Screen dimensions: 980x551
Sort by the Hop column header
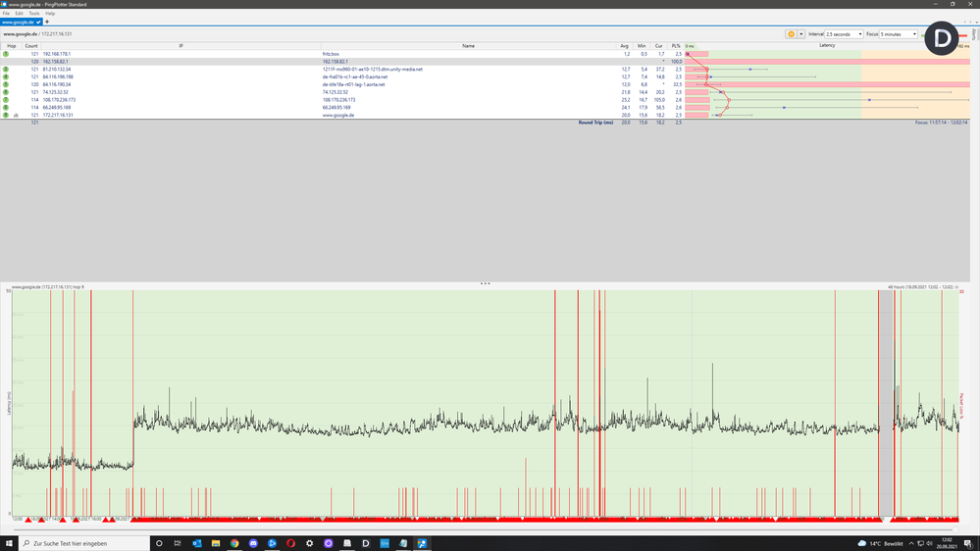point(11,46)
